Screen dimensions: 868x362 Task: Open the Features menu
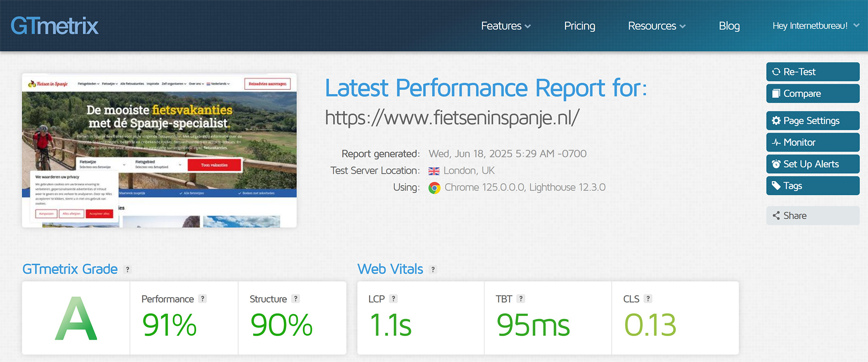(x=506, y=26)
